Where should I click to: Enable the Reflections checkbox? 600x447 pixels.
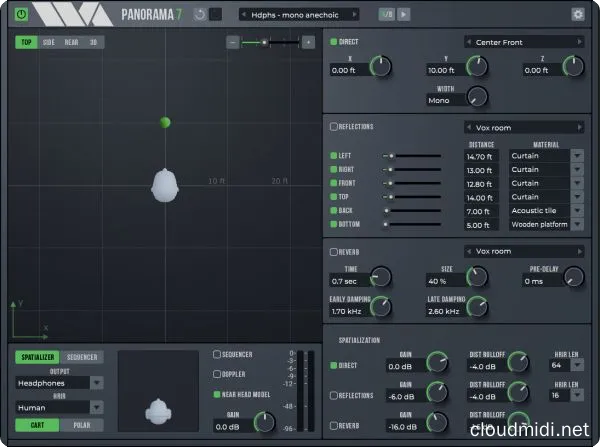[334, 127]
